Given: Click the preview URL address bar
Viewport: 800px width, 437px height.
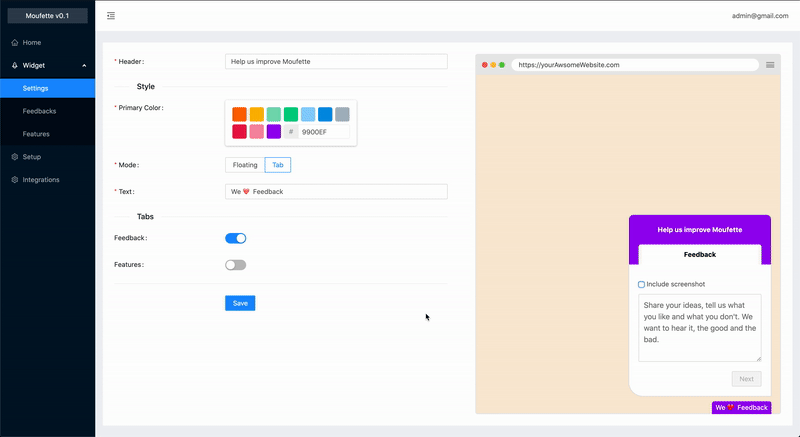Looking at the screenshot, I should pyautogui.click(x=635, y=65).
